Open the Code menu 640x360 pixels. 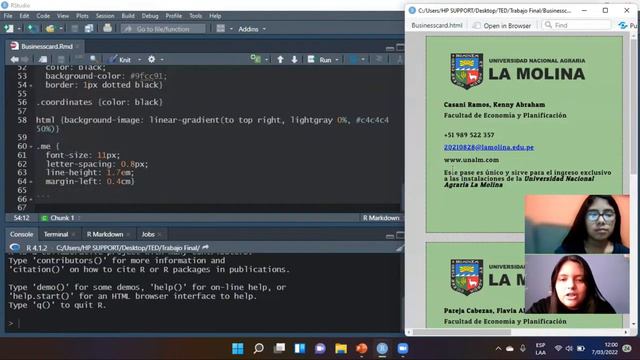point(43,16)
